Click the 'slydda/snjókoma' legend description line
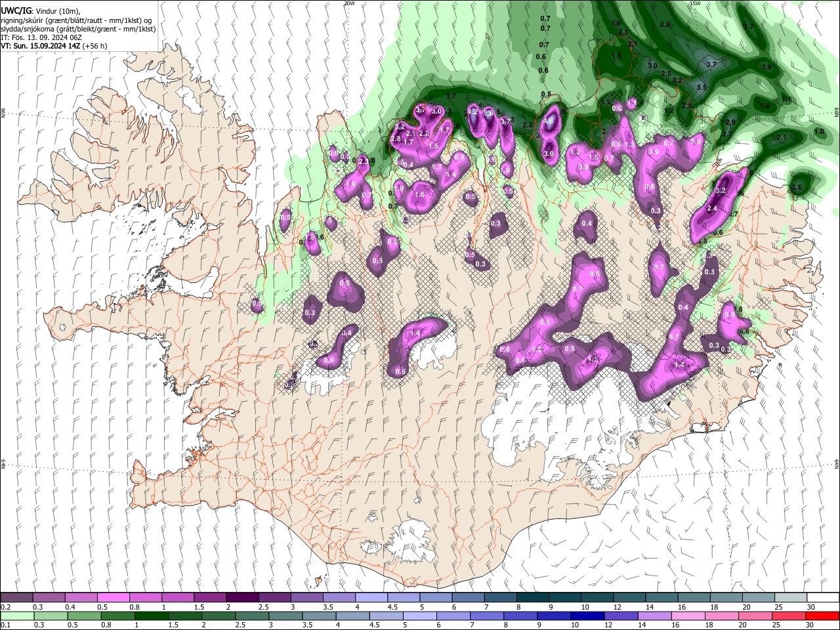Image resolution: width=840 pixels, height=630 pixels. 78,29
